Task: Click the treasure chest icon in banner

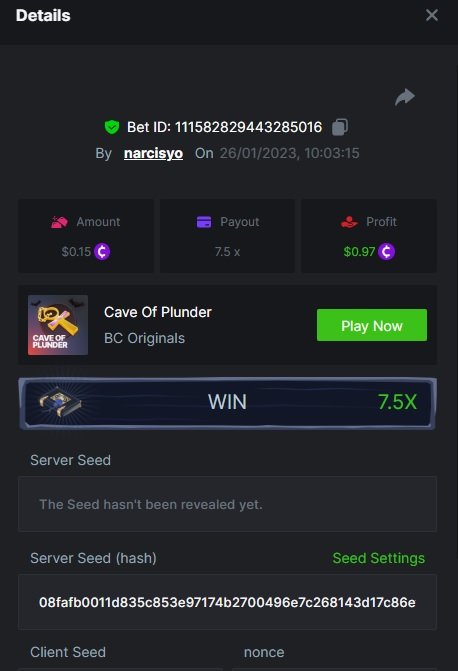Action: (x=59, y=402)
